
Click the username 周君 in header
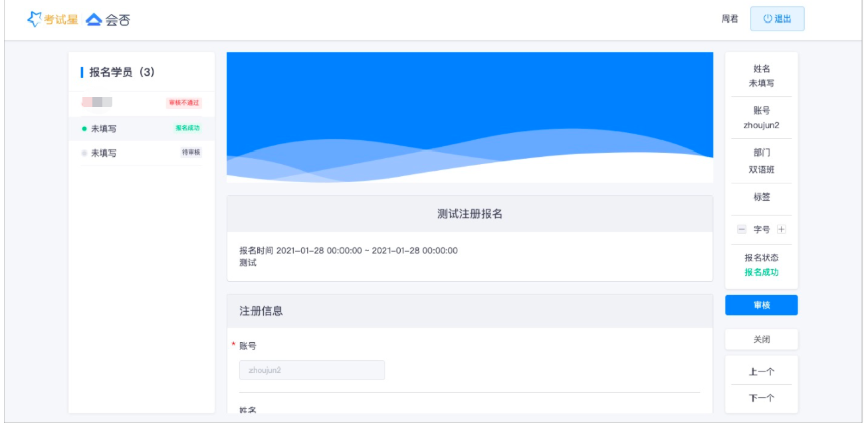coord(730,19)
